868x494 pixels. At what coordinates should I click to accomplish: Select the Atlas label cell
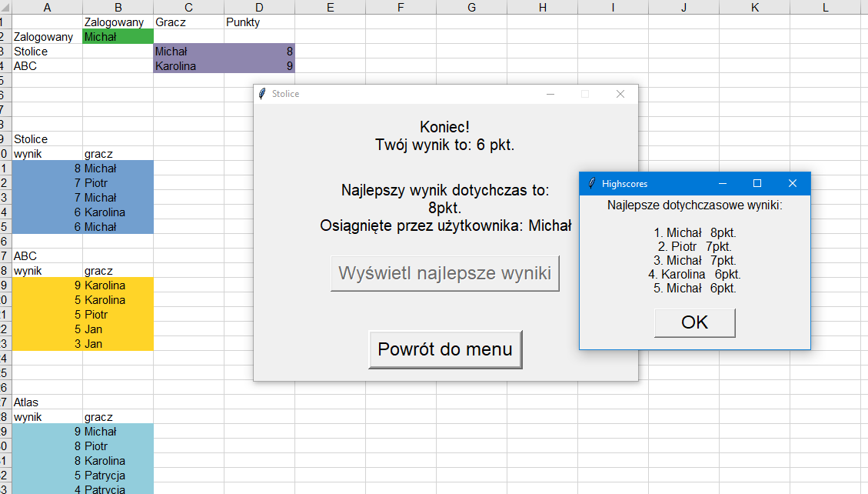[47, 402]
